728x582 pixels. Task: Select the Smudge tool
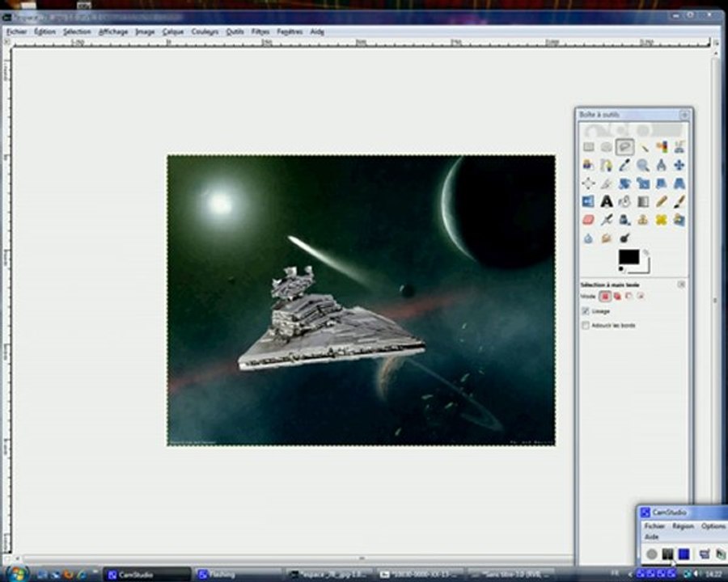click(x=607, y=238)
